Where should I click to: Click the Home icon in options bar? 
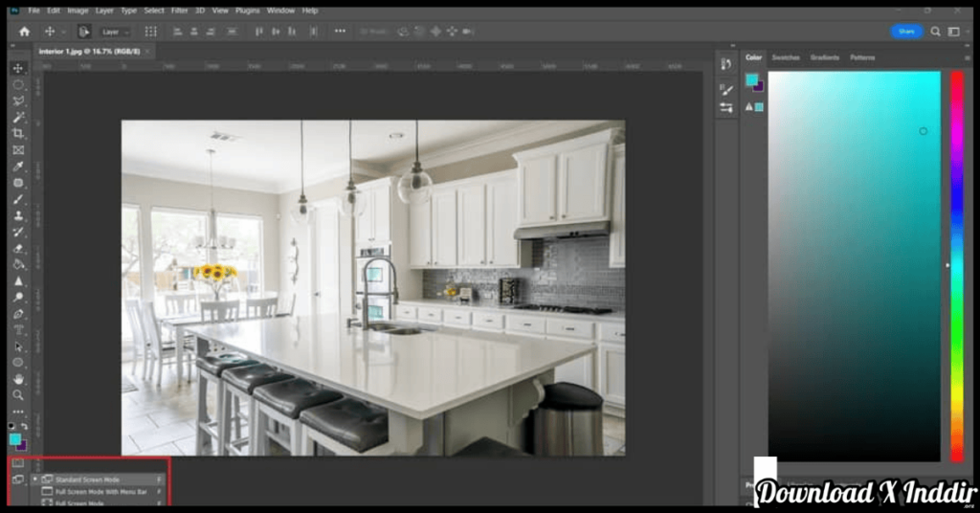pos(24,32)
